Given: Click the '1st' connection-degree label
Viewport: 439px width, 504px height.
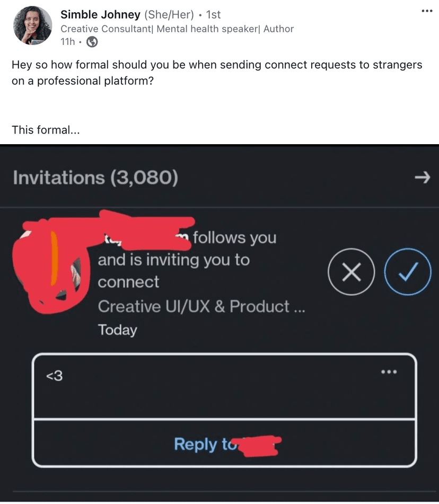Looking at the screenshot, I should coord(212,14).
